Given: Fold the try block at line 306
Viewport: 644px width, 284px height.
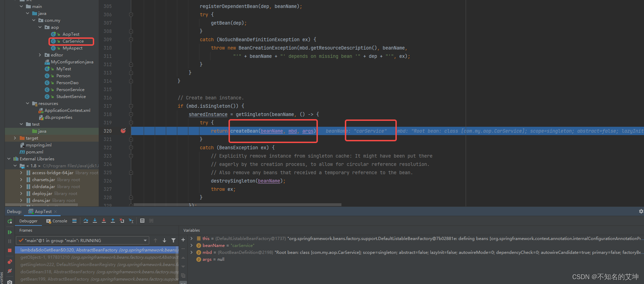Looking at the screenshot, I should tap(131, 15).
